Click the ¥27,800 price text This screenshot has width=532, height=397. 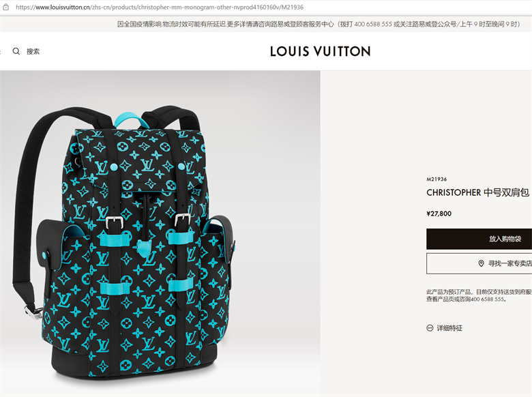click(439, 214)
